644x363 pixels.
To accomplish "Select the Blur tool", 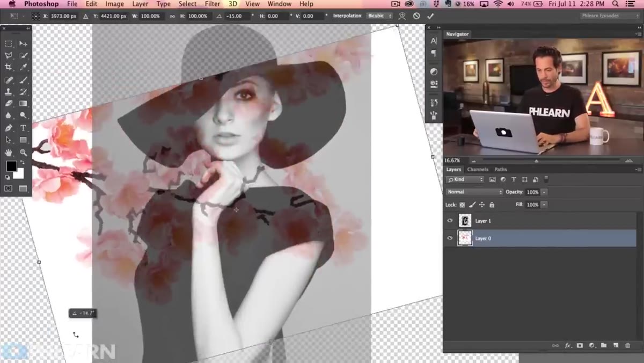I will click(x=9, y=115).
